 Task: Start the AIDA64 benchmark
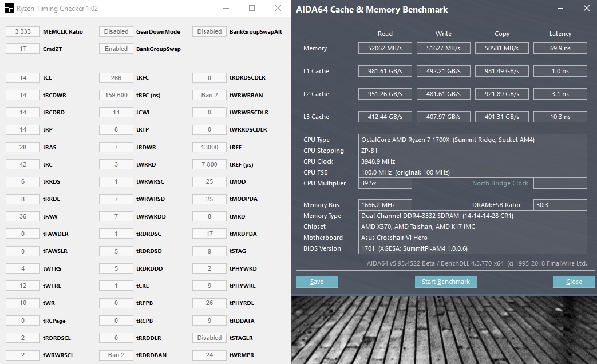445,282
